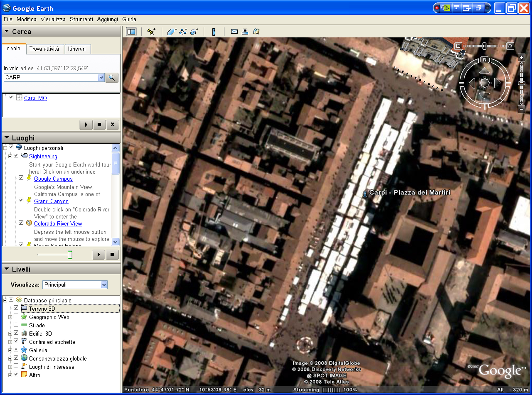The width and height of the screenshot is (532, 395).
Task: Play the search results tour
Action: tap(86, 125)
